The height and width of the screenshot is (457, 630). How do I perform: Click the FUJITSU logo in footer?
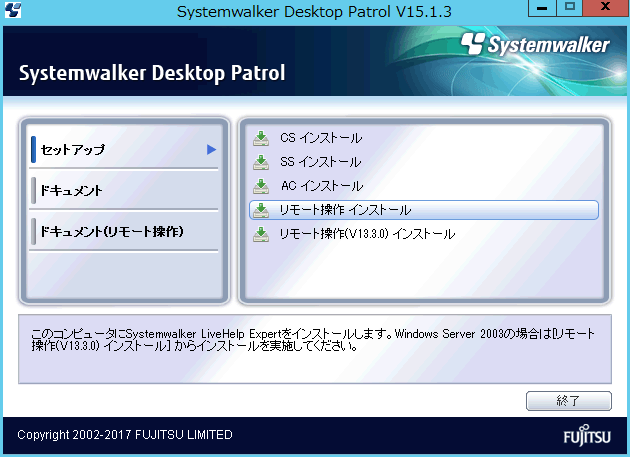[x=587, y=435]
